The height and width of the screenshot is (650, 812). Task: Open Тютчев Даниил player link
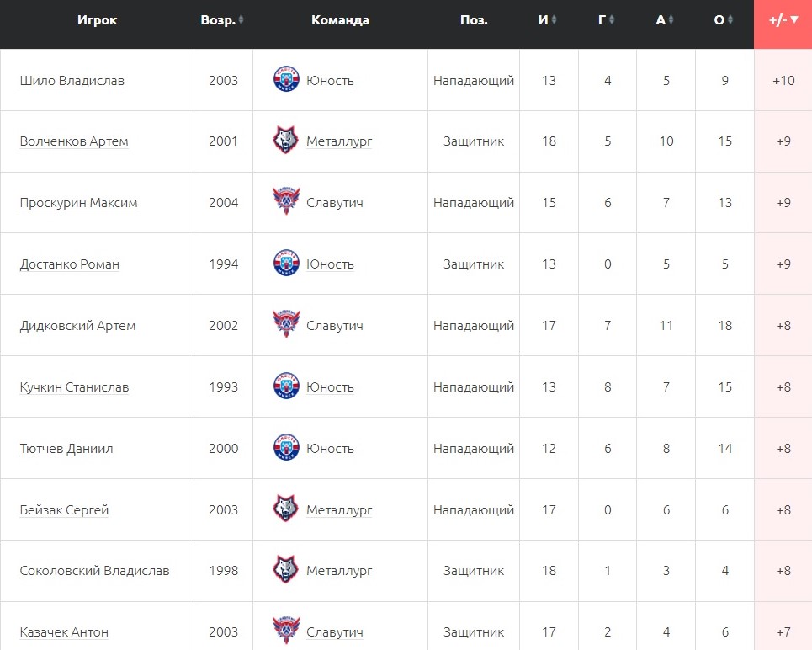tap(66, 449)
